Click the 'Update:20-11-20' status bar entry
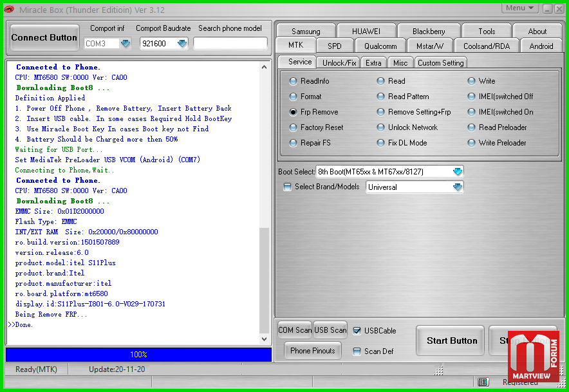The image size is (569, 392). point(117,369)
